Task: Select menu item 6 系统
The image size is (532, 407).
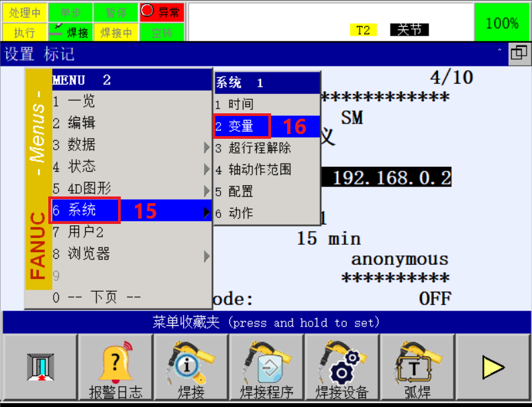Action: coord(131,211)
